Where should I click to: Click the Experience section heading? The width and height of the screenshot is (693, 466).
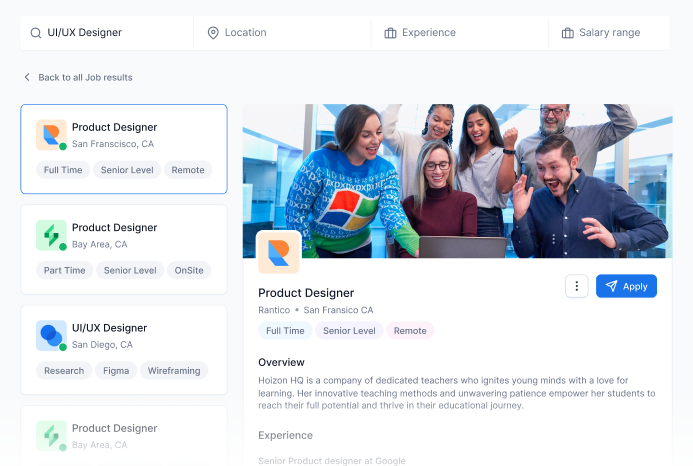285,435
